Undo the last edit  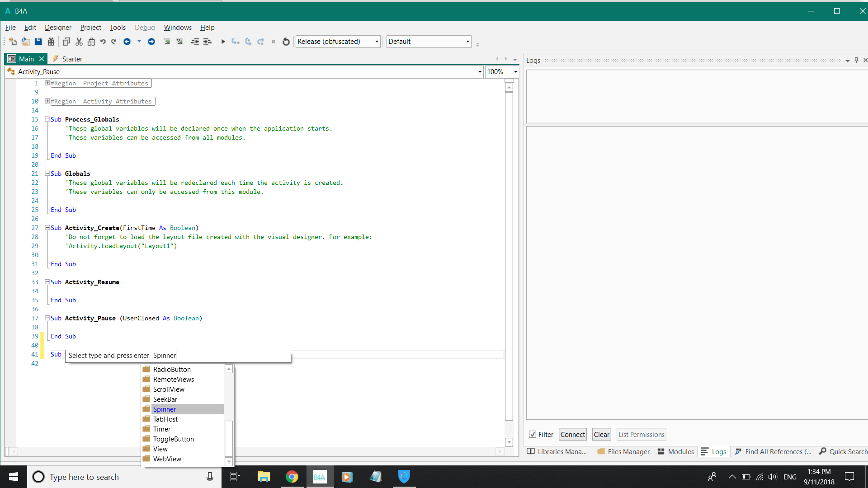pos(103,41)
